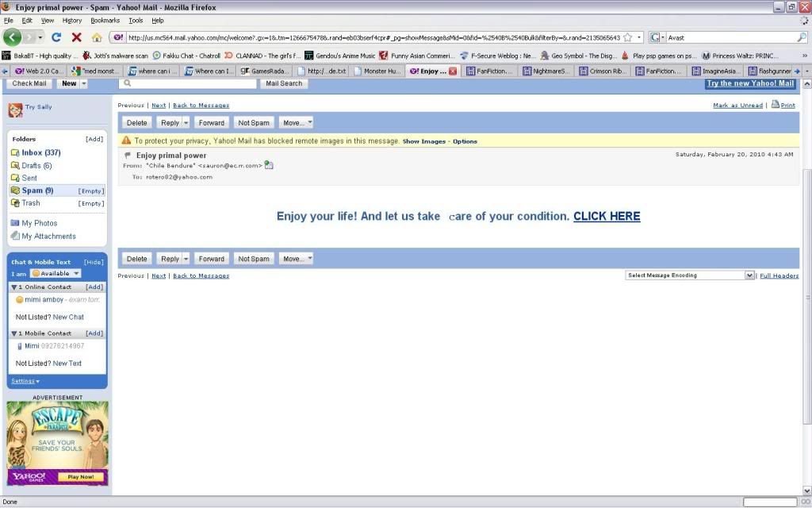Viewport: 812px width, 508px height.
Task: Open the Tools menu
Action: [136, 21]
